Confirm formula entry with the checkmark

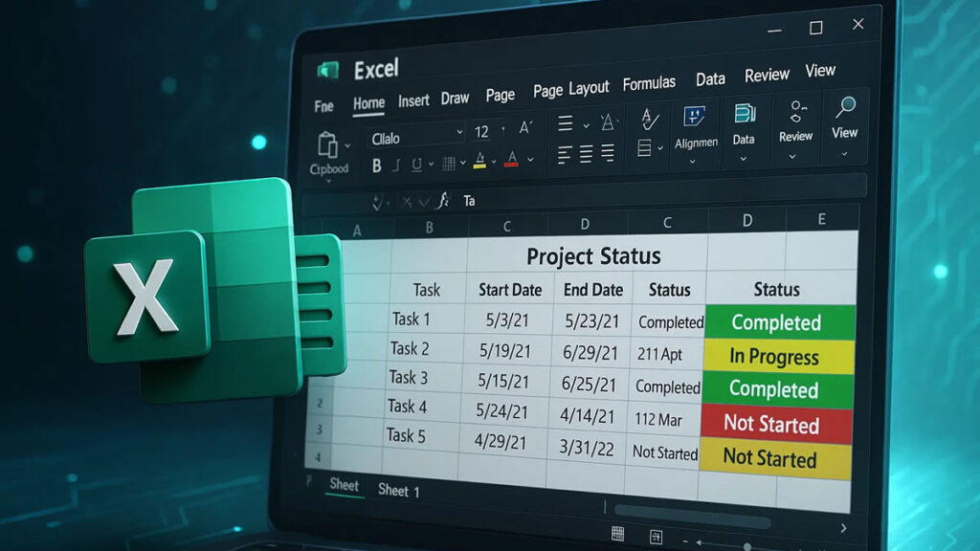click(425, 199)
